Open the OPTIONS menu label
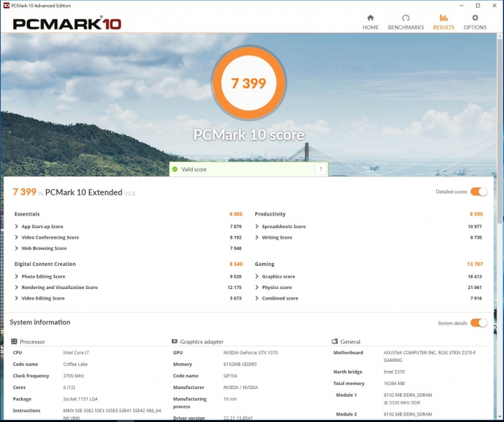The image size is (504, 422). [x=475, y=27]
